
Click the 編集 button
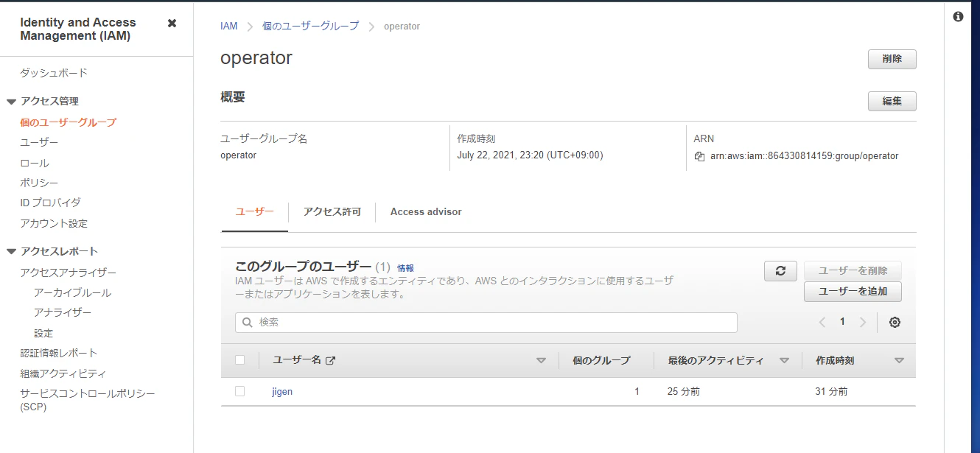892,101
